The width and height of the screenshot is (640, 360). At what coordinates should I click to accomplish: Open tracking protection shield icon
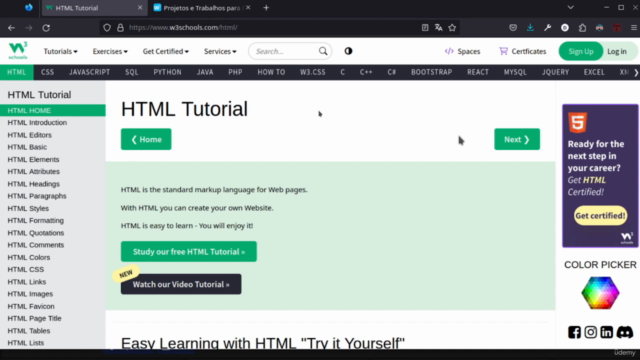point(107,27)
